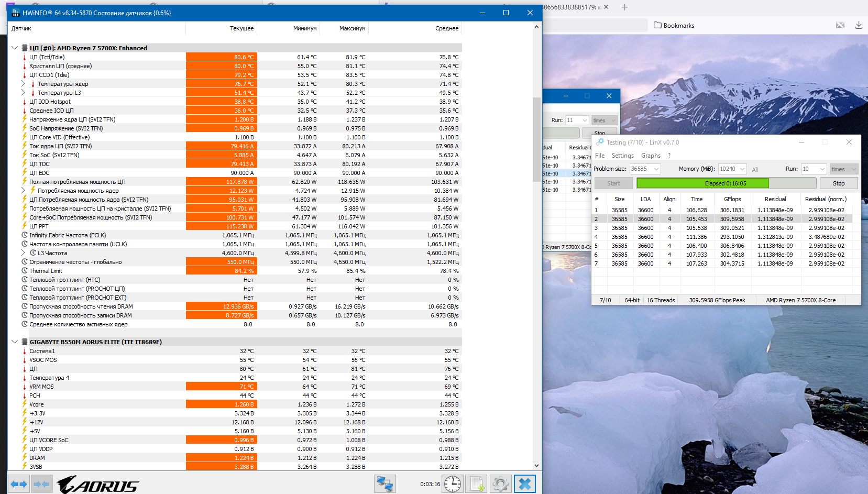The image size is (868, 494).
Task: Select LinX result row 1 with 306.1831 GFlops
Action: (x=722, y=210)
